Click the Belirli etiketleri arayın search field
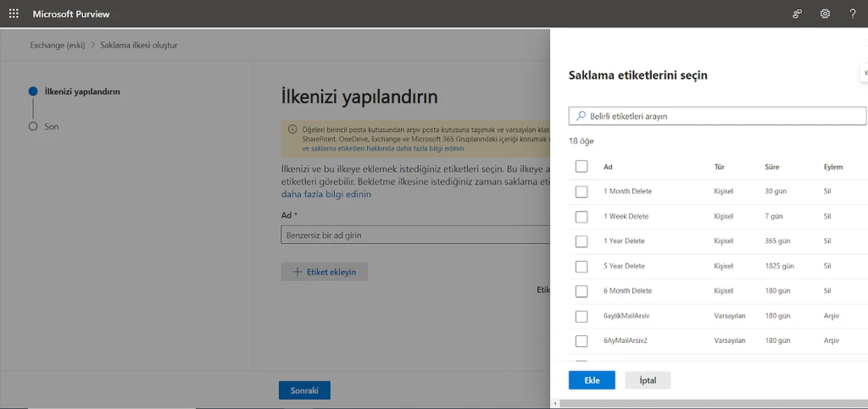The width and height of the screenshot is (868, 409). pos(721,116)
